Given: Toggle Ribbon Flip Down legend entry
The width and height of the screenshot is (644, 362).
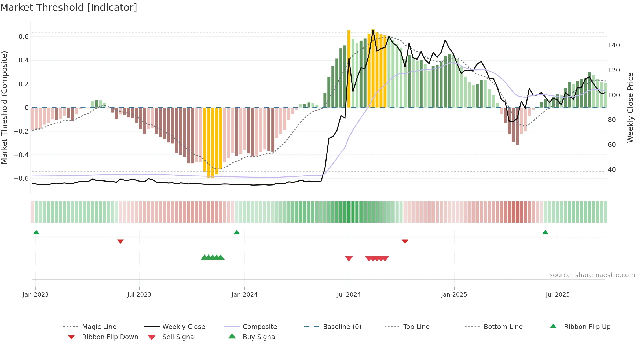Looking at the screenshot, I should (103, 337).
